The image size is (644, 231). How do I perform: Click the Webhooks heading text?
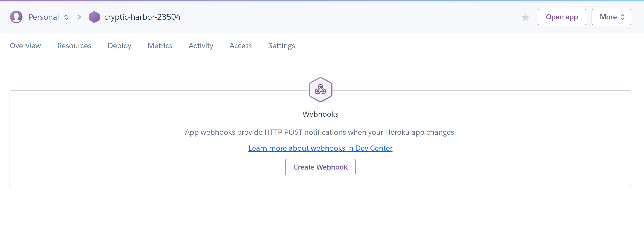320,114
